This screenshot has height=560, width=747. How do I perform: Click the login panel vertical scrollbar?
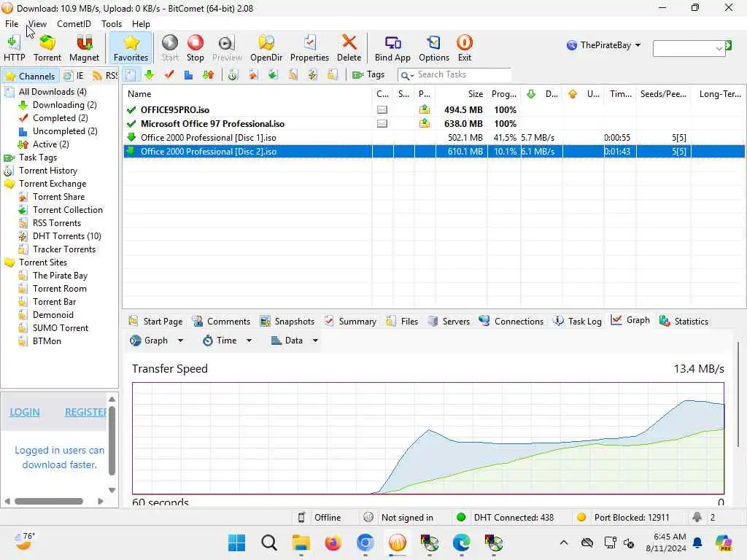112,440
